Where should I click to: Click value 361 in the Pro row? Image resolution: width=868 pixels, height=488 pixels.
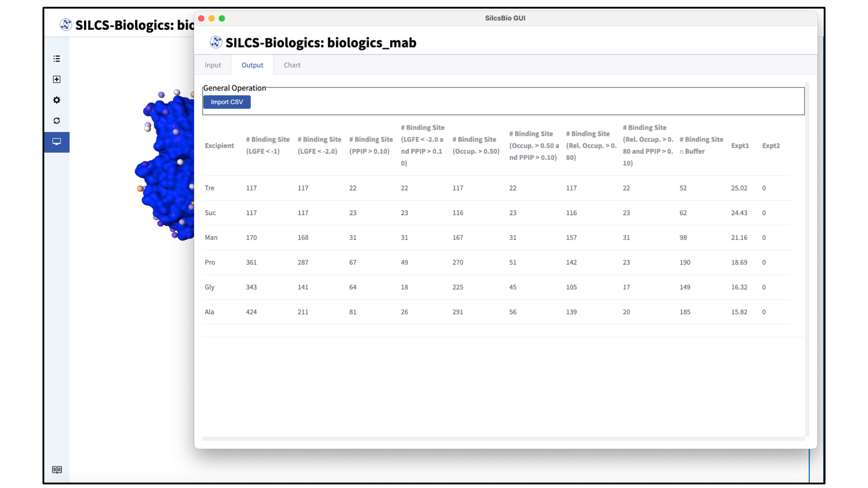click(x=251, y=263)
